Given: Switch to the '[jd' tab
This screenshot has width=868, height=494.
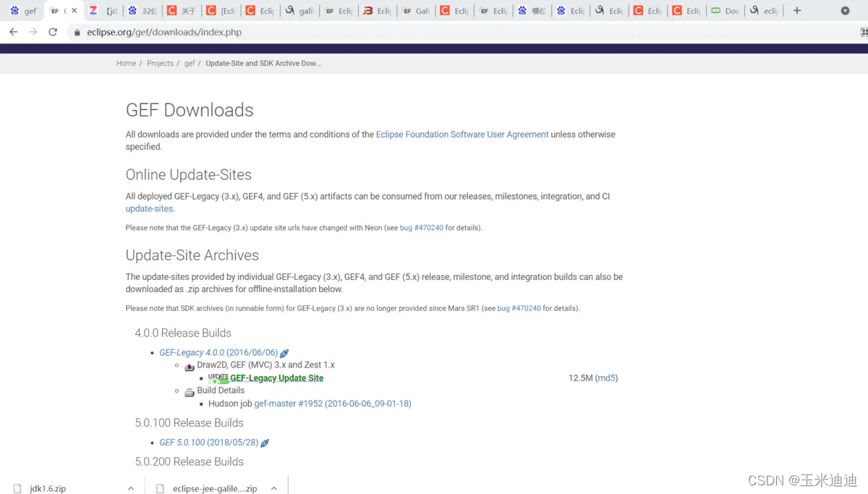Looking at the screenshot, I should [x=103, y=11].
